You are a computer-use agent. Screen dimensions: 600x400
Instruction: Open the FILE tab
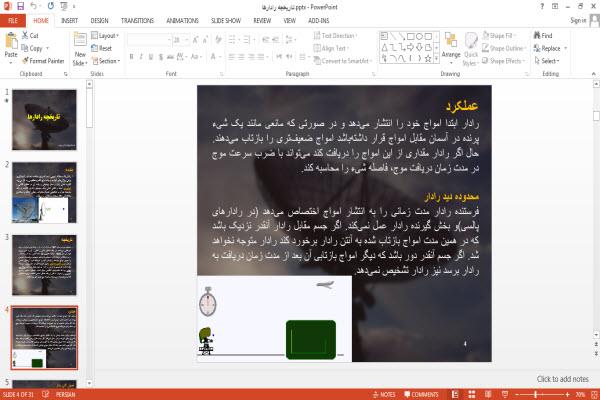(13, 21)
